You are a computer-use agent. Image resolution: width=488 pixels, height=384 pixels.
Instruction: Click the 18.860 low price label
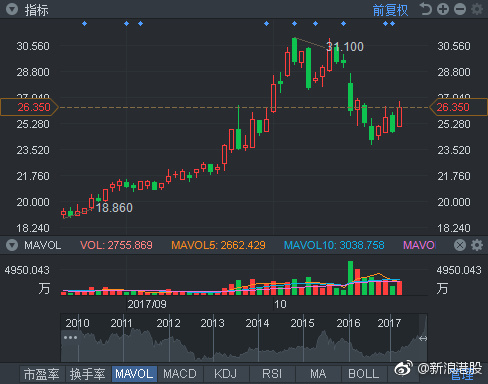point(114,208)
